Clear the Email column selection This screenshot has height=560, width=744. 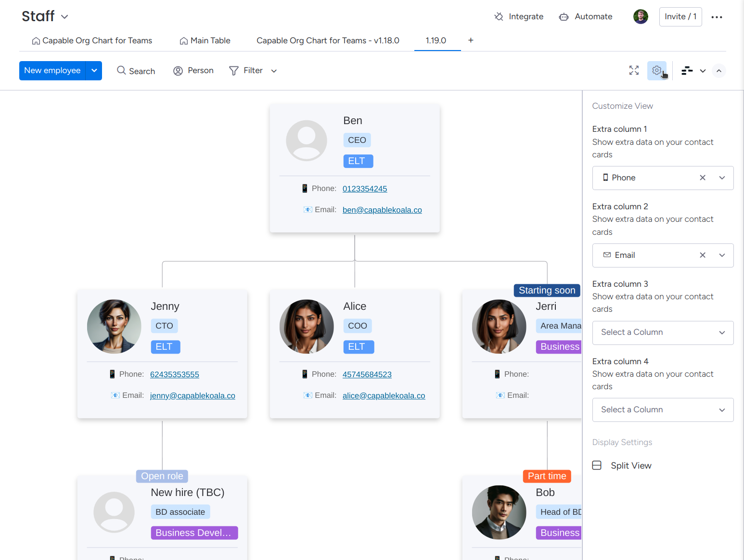click(703, 255)
